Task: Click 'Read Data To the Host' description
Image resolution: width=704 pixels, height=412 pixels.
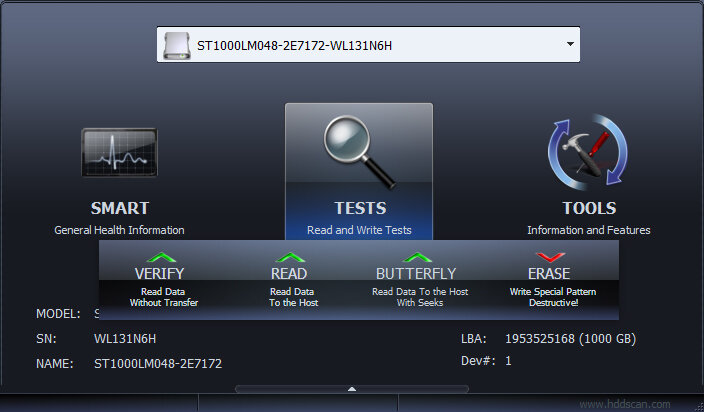Action: tap(293, 297)
